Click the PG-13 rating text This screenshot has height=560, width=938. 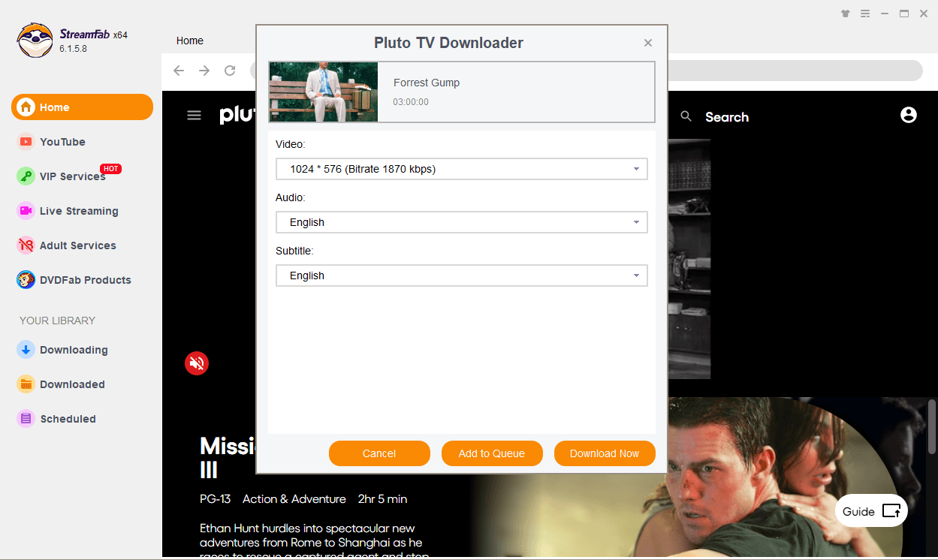216,499
